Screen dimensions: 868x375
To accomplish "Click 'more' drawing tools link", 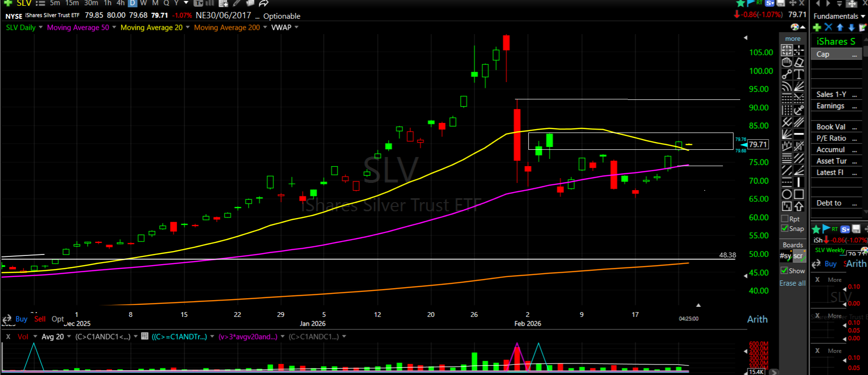I will point(793,39).
